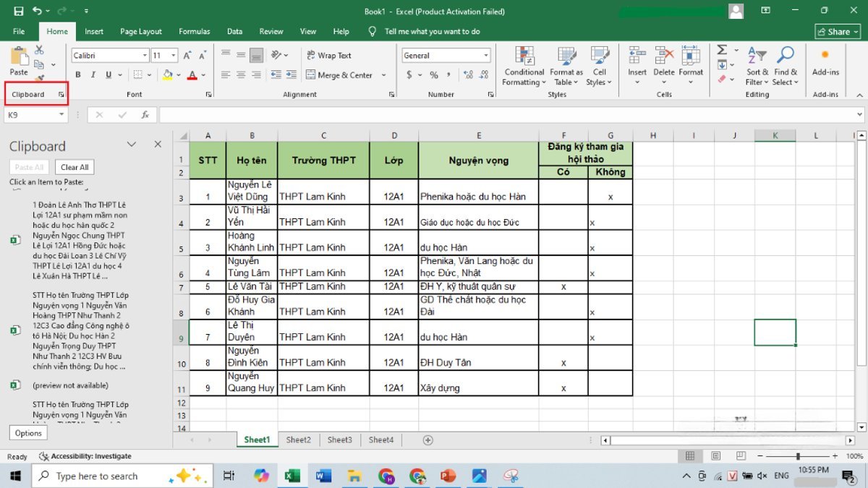868x488 pixels.
Task: Open Cell Styles dropdown
Action: click(600, 66)
